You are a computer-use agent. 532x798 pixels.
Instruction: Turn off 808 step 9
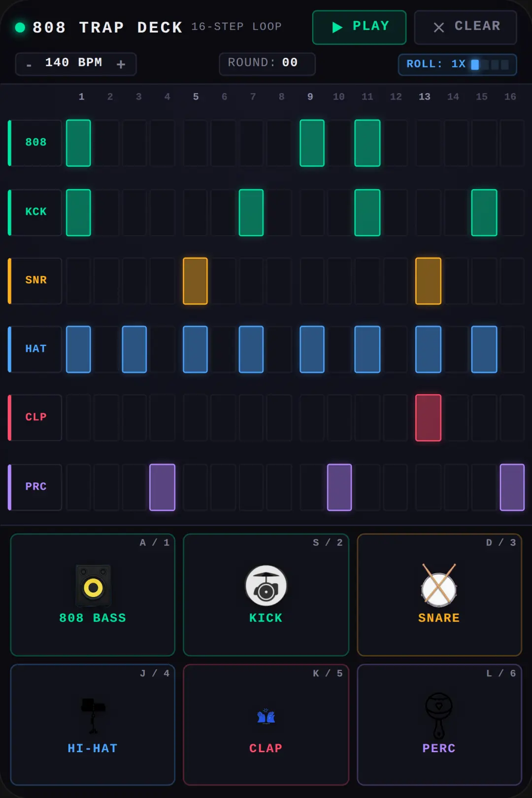(x=312, y=143)
